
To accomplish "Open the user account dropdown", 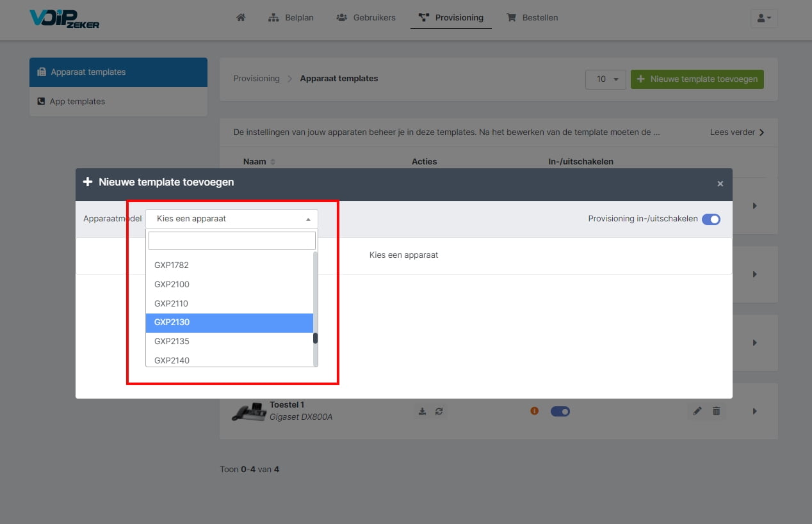I will tap(764, 18).
